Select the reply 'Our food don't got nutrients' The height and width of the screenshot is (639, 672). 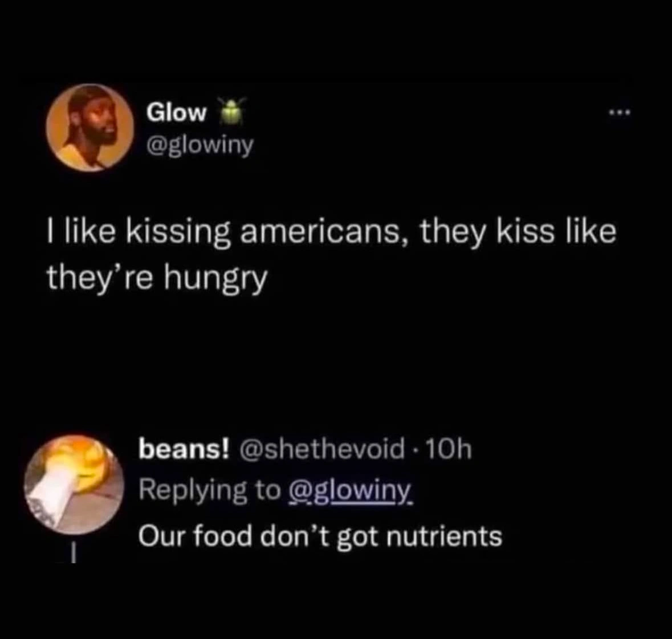coord(320,536)
